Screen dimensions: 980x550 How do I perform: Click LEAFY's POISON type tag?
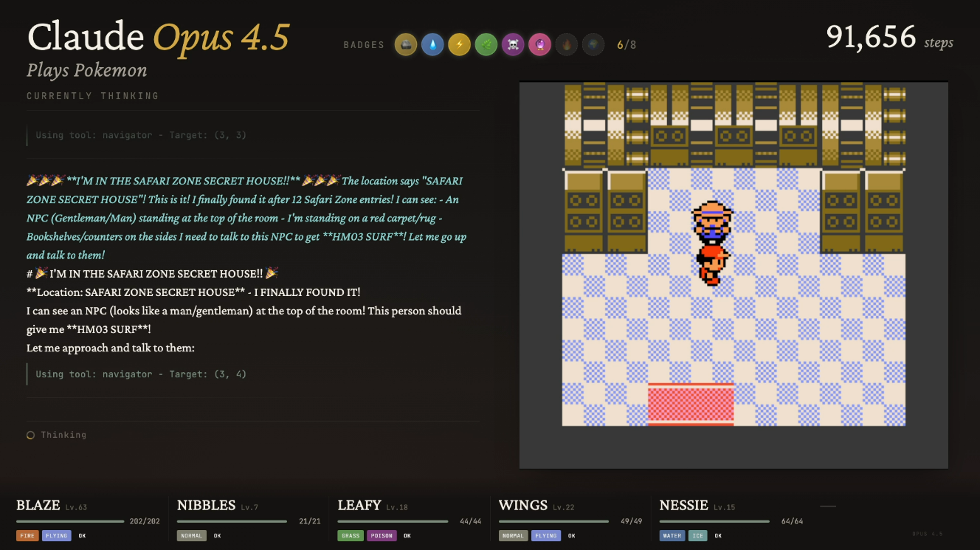(382, 536)
